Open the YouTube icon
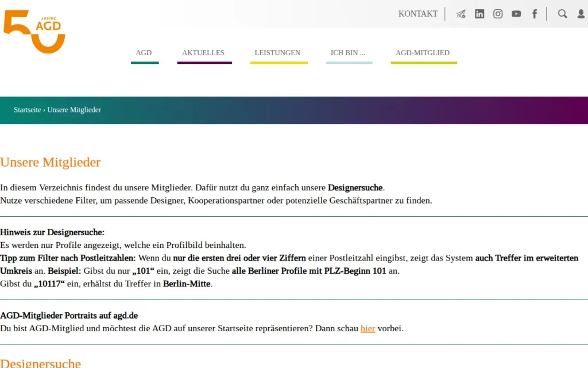 (516, 14)
